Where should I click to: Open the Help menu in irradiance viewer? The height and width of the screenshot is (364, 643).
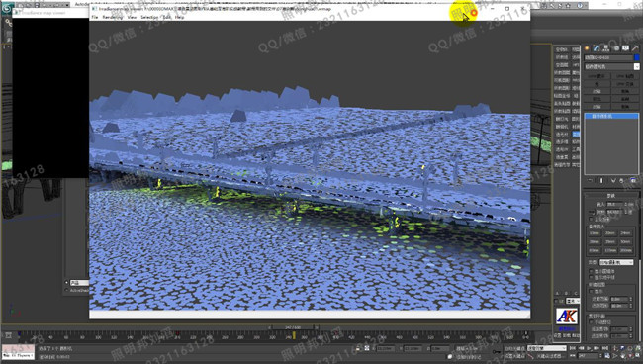tap(180, 17)
